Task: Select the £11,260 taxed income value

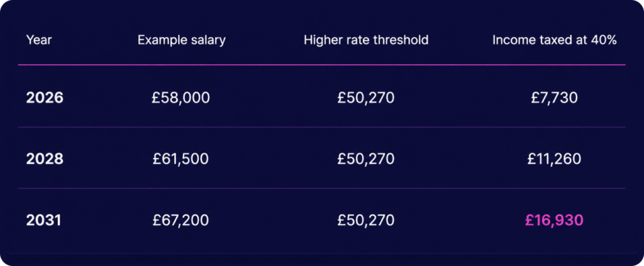Action: [x=555, y=159]
